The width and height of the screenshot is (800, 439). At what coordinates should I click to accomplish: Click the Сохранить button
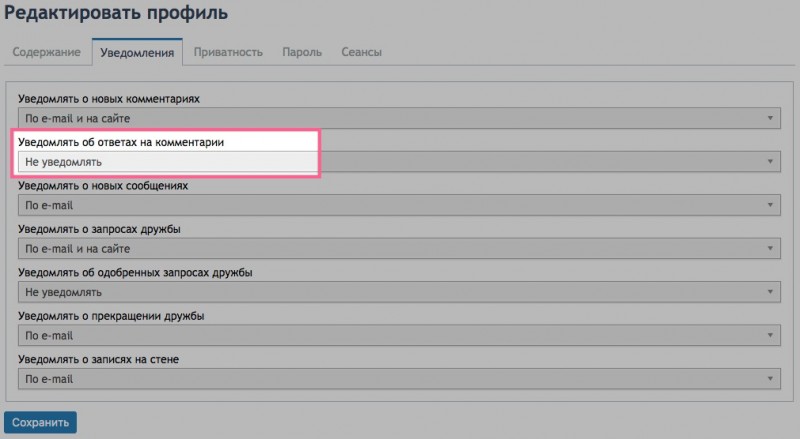tap(40, 423)
